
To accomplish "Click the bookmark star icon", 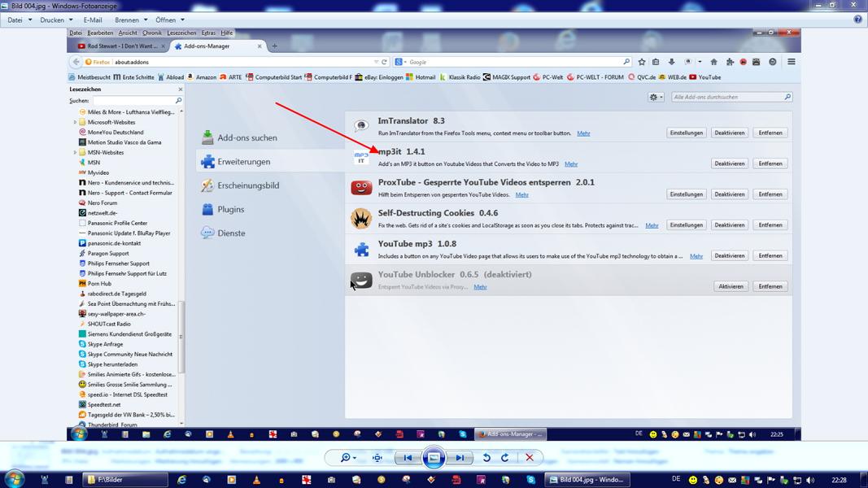I will (642, 62).
